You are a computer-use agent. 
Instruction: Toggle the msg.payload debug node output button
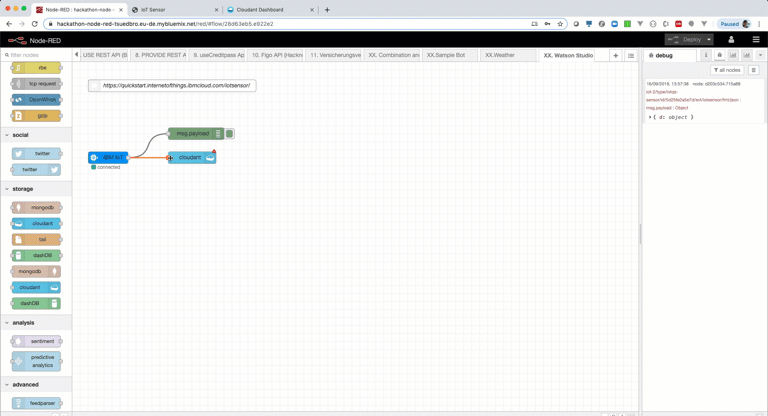click(x=230, y=133)
